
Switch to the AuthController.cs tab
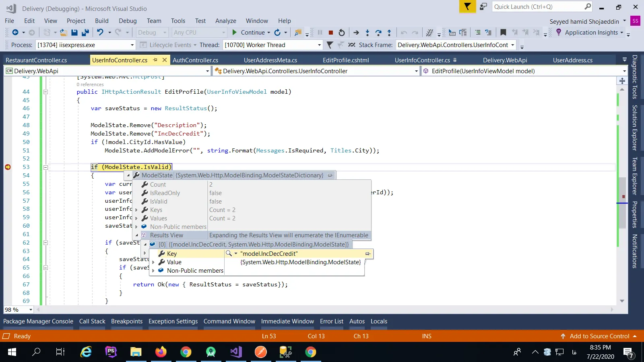click(195, 60)
